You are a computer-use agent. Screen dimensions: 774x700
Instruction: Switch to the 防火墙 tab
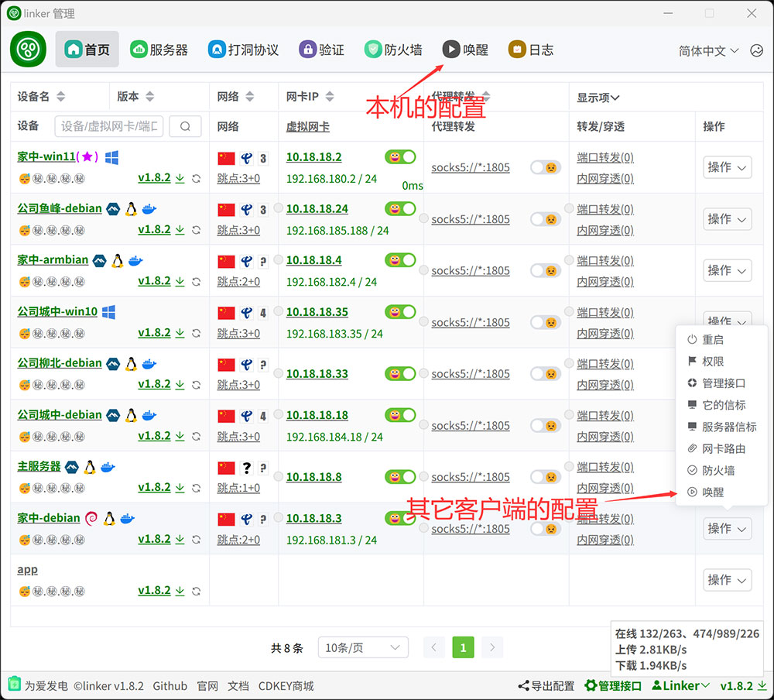tap(394, 50)
